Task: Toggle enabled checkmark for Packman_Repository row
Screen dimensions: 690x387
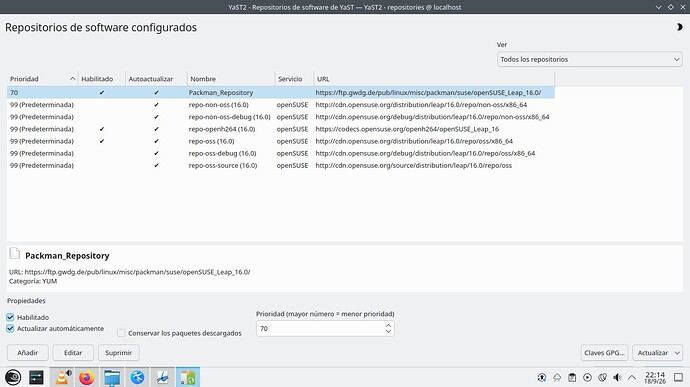Action: pos(102,92)
